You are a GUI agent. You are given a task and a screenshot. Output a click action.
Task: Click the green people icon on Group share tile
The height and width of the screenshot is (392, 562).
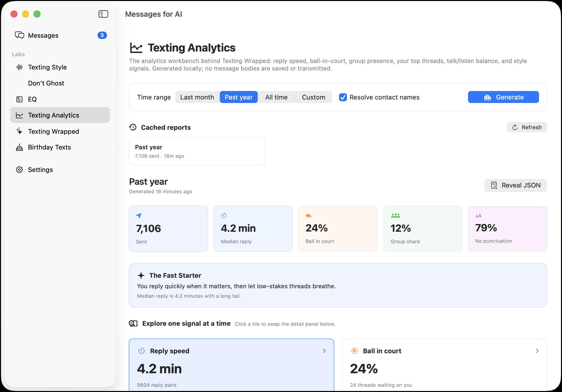pos(395,215)
